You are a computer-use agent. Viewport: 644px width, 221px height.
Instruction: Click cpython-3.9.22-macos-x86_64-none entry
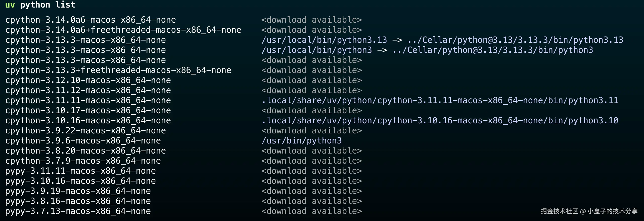point(85,131)
